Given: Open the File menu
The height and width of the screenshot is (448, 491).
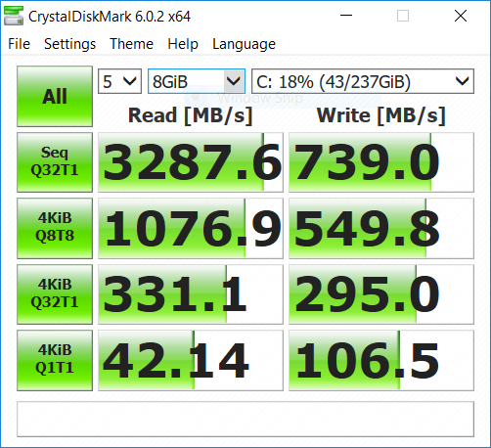Looking at the screenshot, I should (19, 44).
